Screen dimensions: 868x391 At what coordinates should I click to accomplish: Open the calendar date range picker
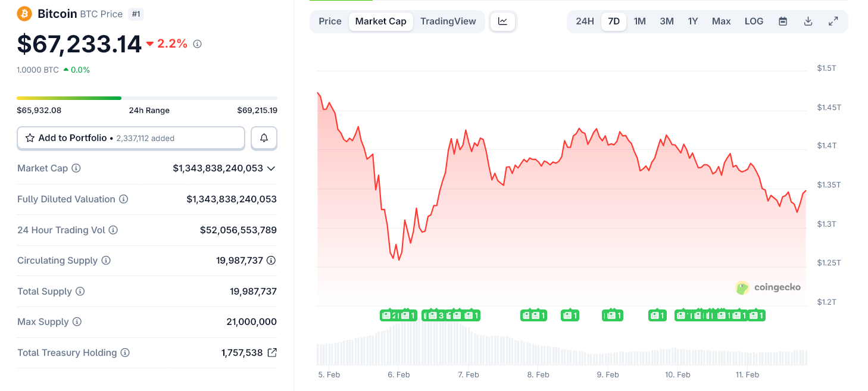click(x=782, y=21)
